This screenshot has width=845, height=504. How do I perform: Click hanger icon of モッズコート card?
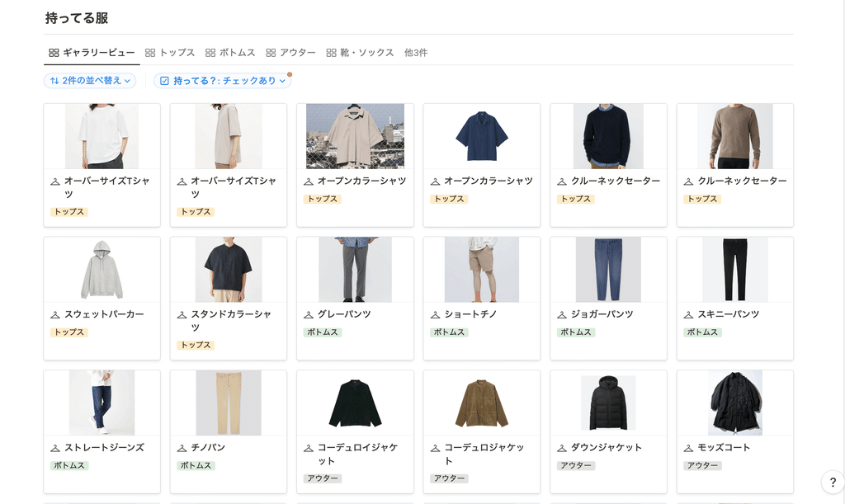pyautogui.click(x=688, y=448)
